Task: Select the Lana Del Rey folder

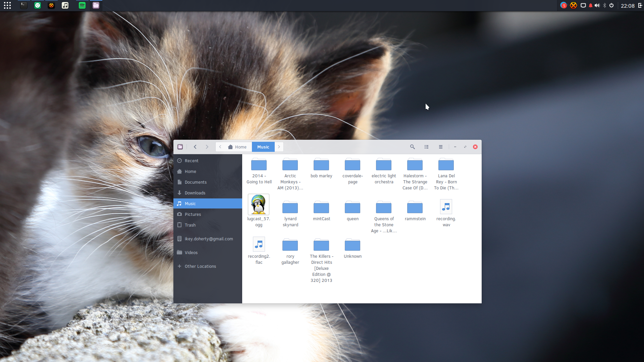Action: [x=446, y=165]
